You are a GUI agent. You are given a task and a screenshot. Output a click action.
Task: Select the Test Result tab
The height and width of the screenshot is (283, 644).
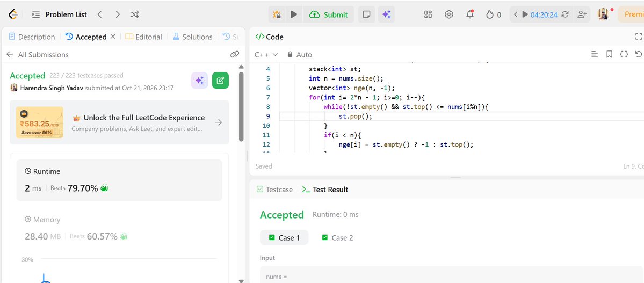325,190
